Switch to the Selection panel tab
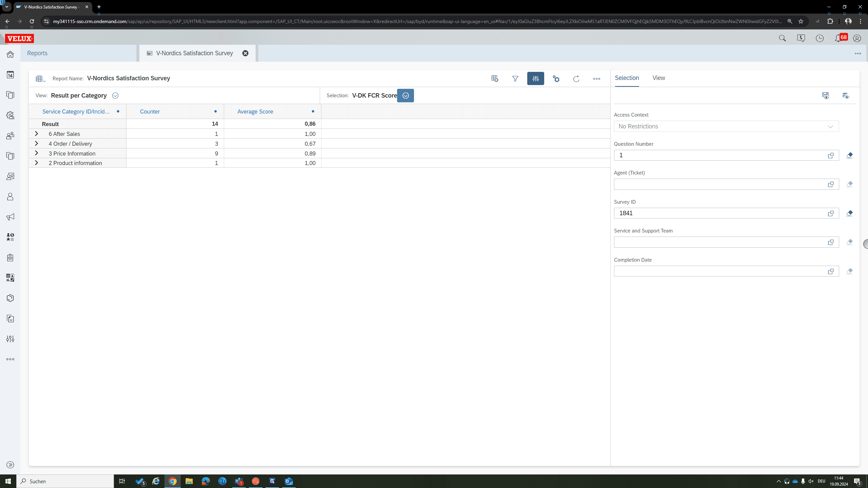Viewport: 868px width, 488px height. coord(627,78)
